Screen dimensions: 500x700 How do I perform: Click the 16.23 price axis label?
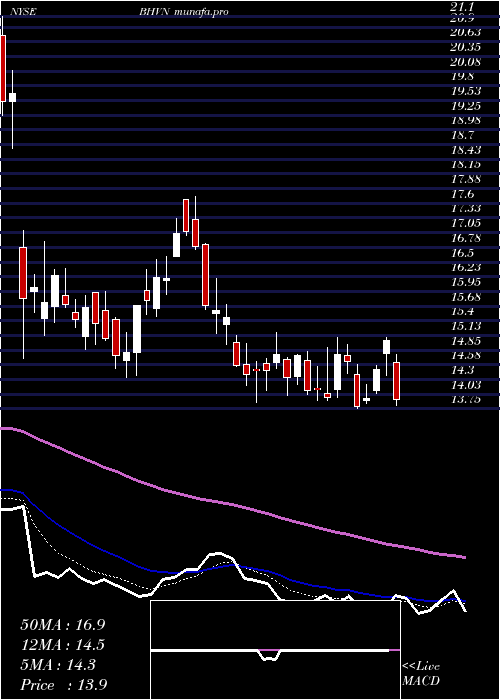(466, 267)
